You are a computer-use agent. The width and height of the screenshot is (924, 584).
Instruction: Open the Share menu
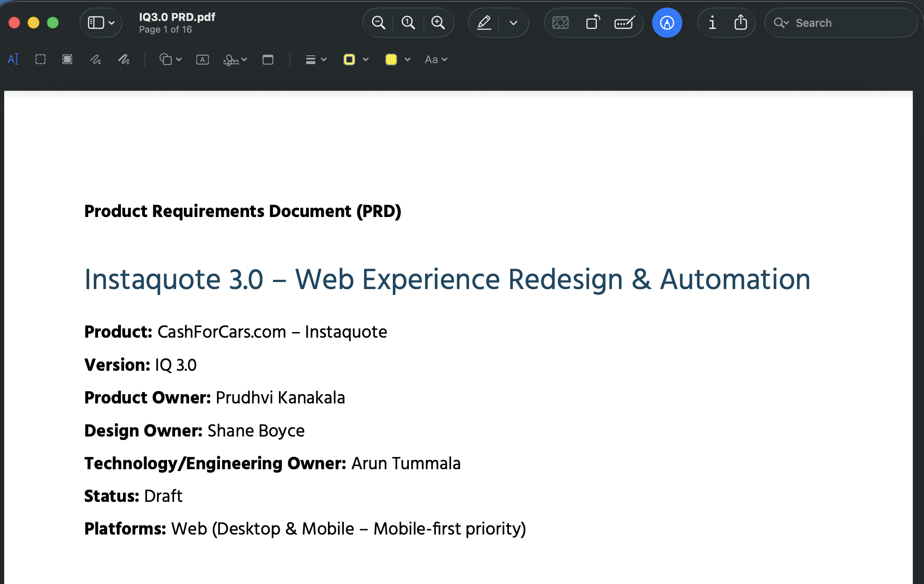(741, 23)
